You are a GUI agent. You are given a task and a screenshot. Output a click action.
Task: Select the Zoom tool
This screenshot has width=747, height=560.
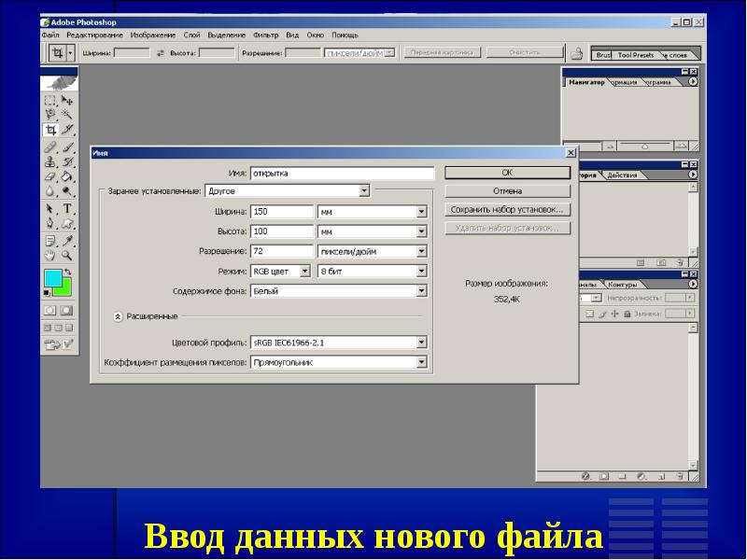68,256
